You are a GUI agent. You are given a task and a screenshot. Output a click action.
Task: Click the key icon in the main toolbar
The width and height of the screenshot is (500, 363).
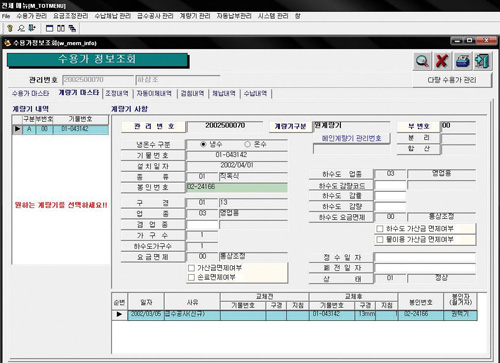10,28
